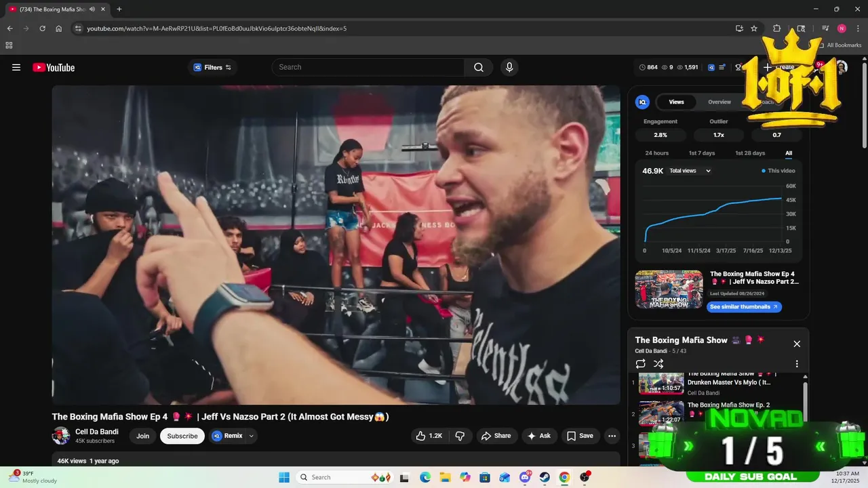868x488 pixels.
Task: Click the Join membership button
Action: point(142,436)
